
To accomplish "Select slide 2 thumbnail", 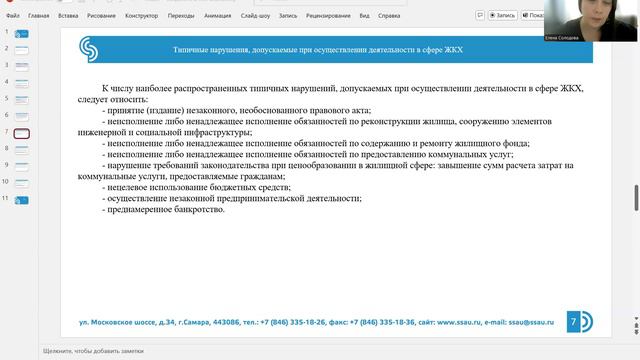I will point(22,50).
